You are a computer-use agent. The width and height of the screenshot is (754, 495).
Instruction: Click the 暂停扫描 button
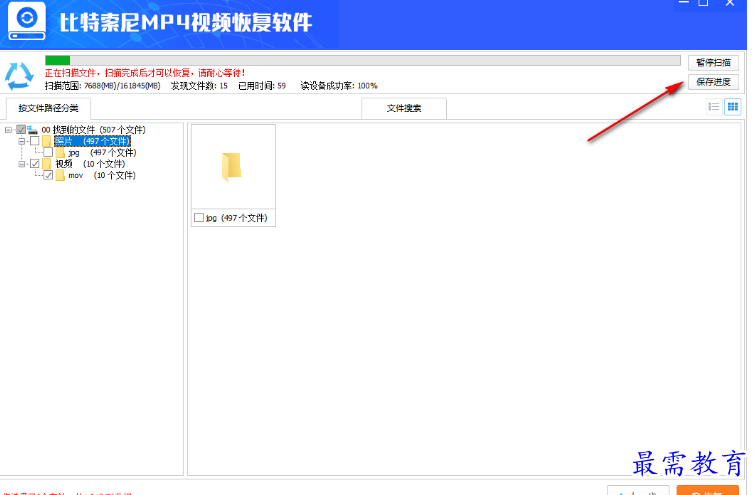(x=713, y=63)
